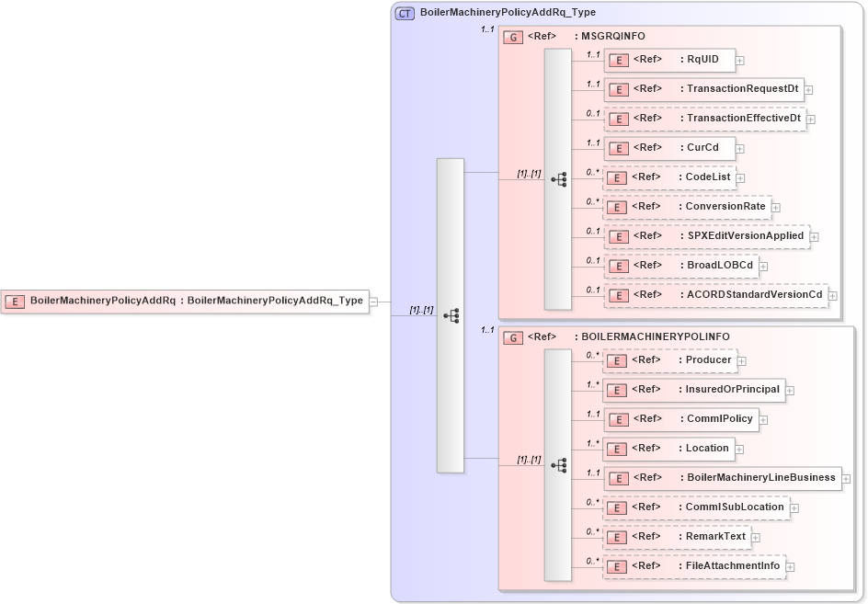Viewport: 868px width, 604px height.
Task: Select the sequence compositor icon inside MSGRQINFO
Action: [559, 179]
